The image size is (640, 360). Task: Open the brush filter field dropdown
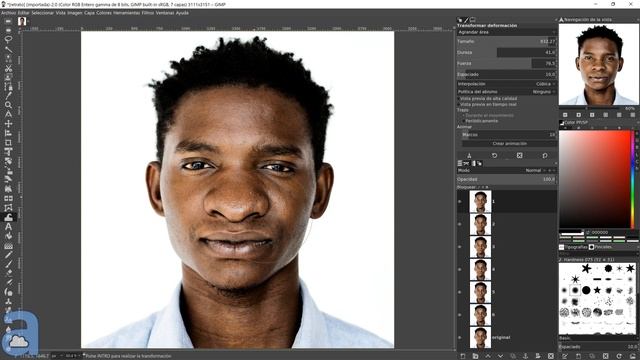pyautogui.click(x=598, y=253)
